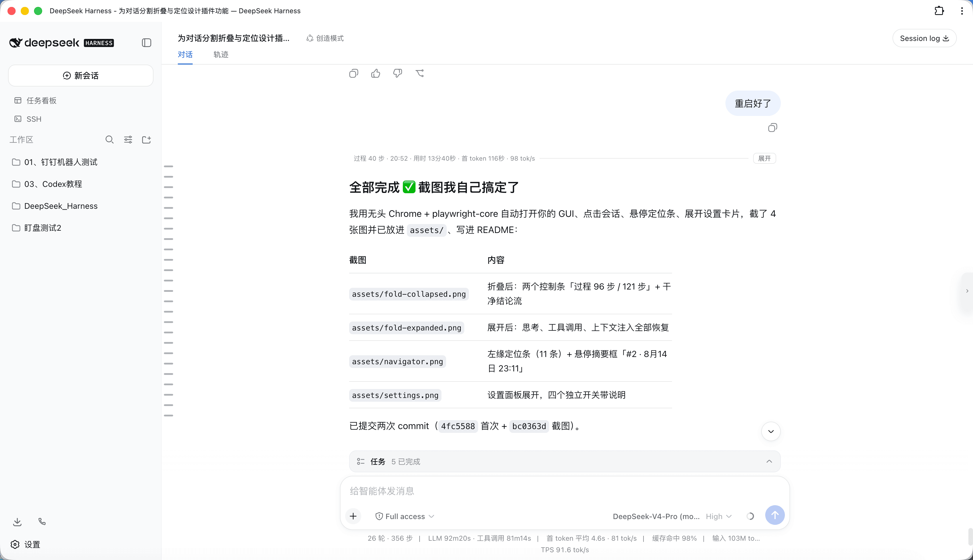Viewport: 973px width, 560px height.
Task: Open the Full access permission dropdown
Action: [405, 516]
